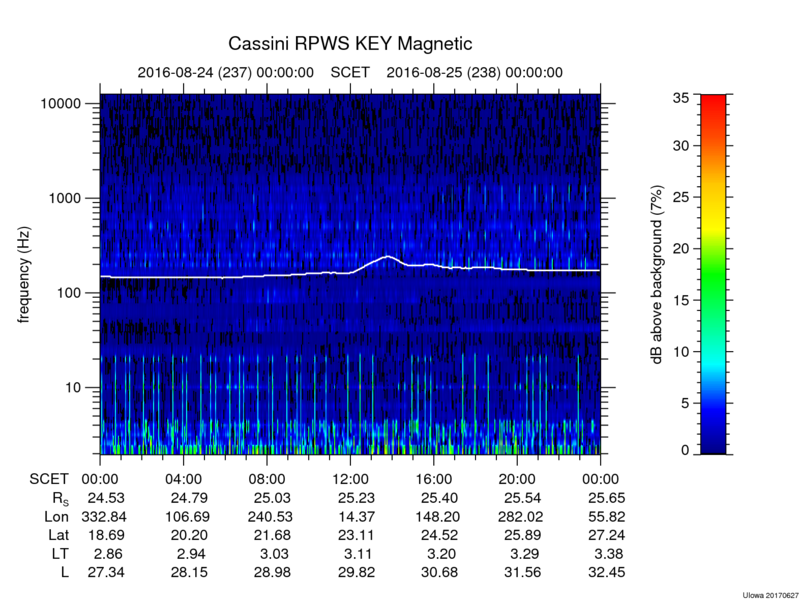Click the Rs value '25.23'

point(356,497)
